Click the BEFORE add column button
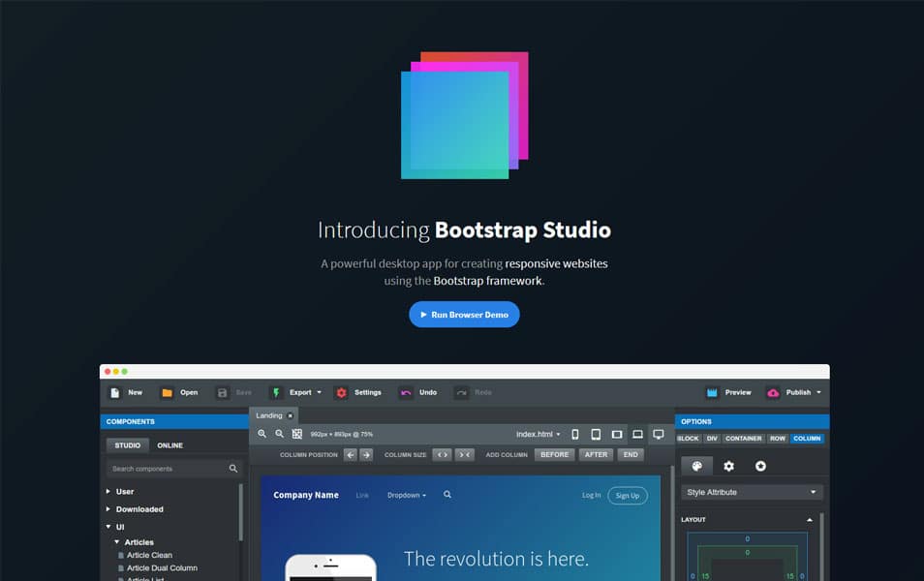 point(555,455)
